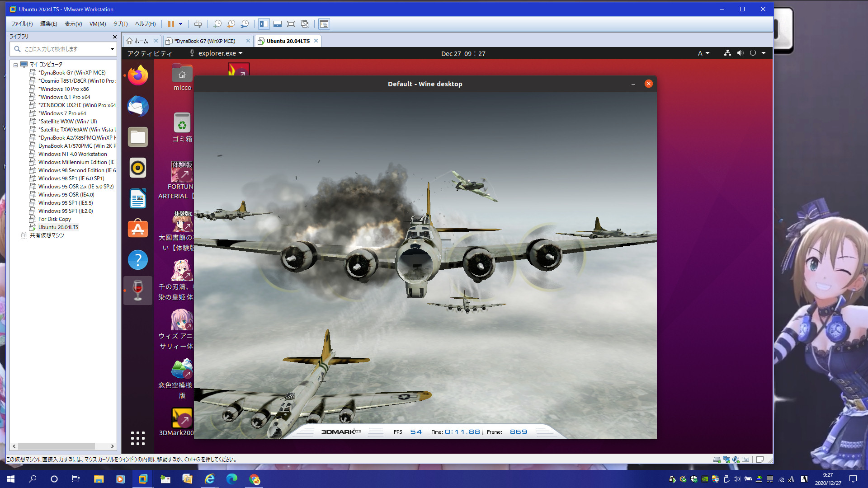Open the Ubuntu system status menu arrow
The width and height of the screenshot is (868, 488).
(x=764, y=53)
